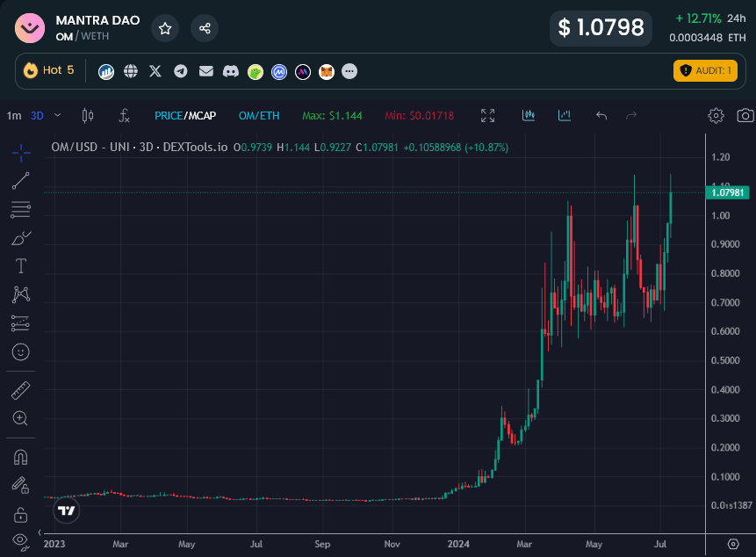Select the trend line drawing tool
Screen dimensions: 756x557
click(21, 181)
